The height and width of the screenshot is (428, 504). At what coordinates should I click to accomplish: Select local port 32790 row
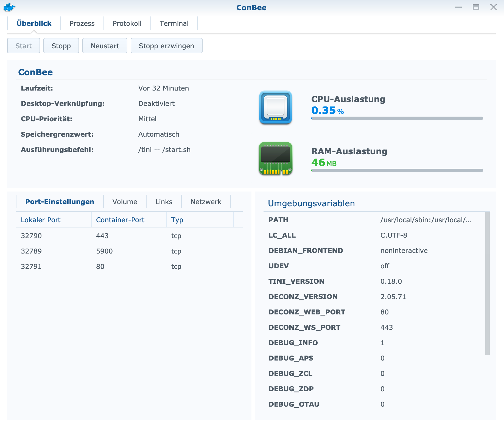[x=129, y=236]
